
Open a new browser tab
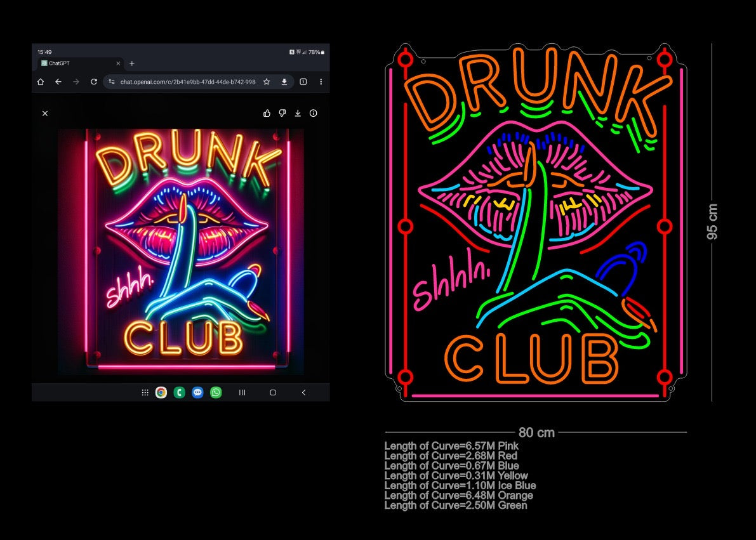point(131,63)
